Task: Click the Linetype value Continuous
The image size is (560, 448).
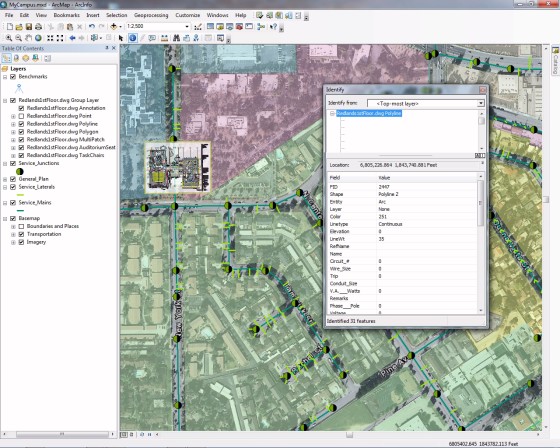Action: (390, 224)
